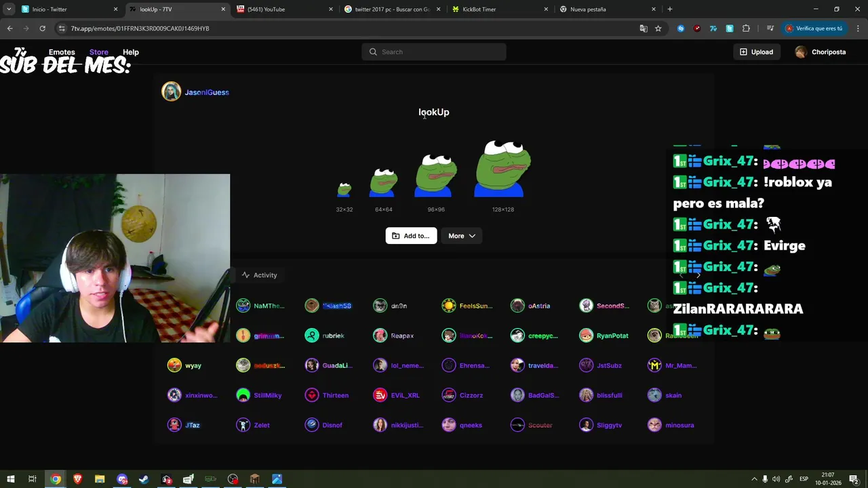
Task: Click in the 7TV Search field
Action: (x=434, y=52)
